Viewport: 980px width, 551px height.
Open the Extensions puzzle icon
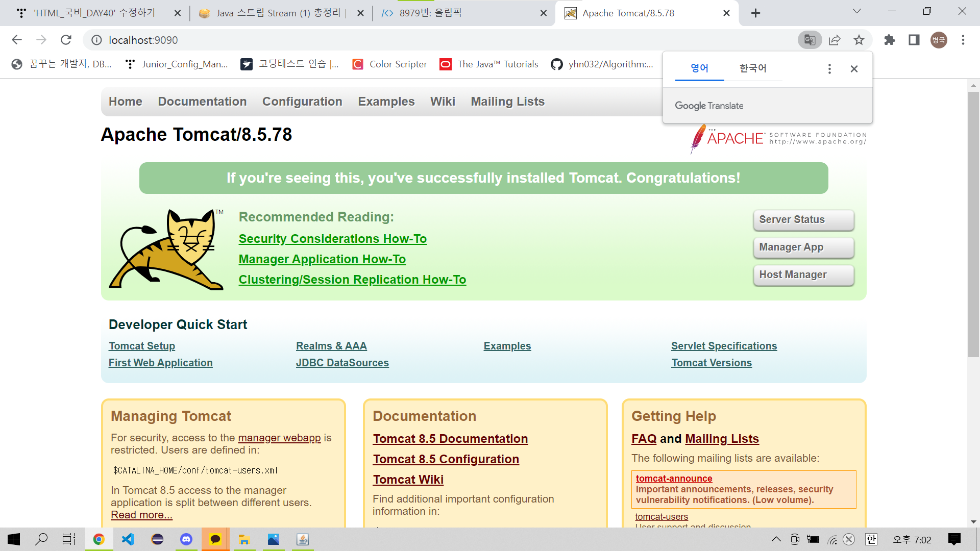point(890,40)
